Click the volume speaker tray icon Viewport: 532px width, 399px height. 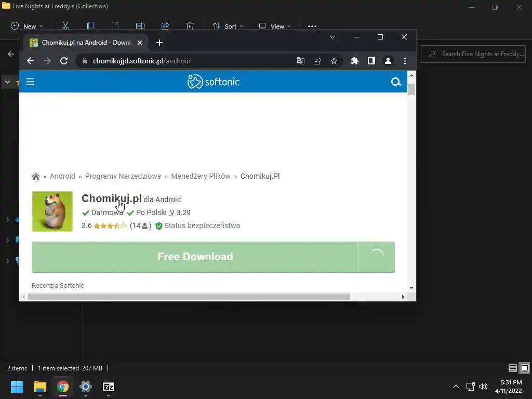[x=483, y=387]
